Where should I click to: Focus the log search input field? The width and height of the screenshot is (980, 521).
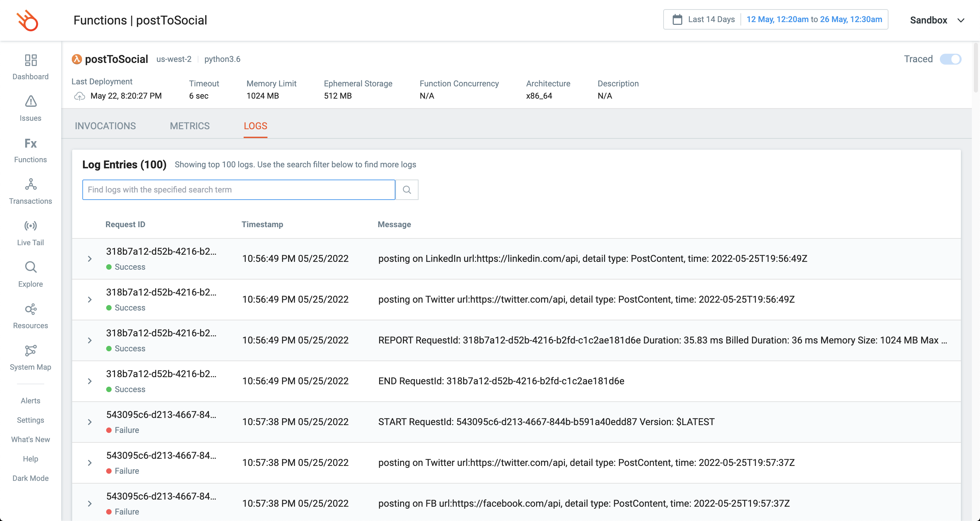click(x=239, y=190)
